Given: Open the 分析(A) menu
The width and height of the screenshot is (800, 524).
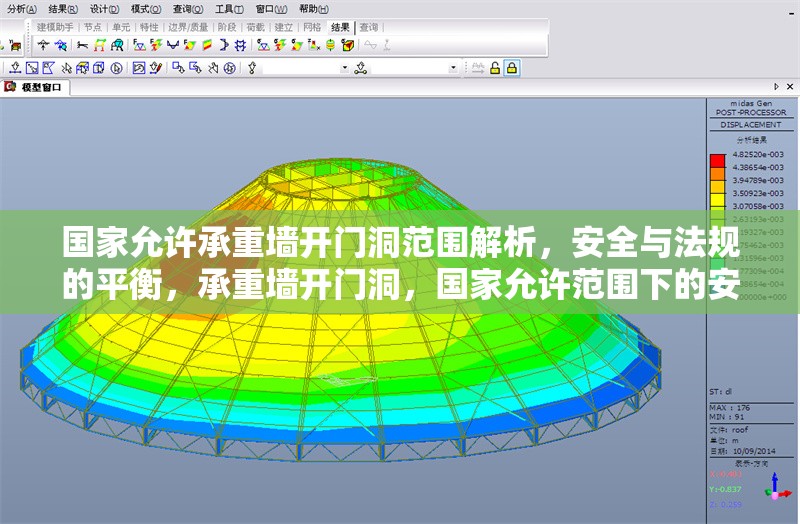Looking at the screenshot, I should click(22, 9).
